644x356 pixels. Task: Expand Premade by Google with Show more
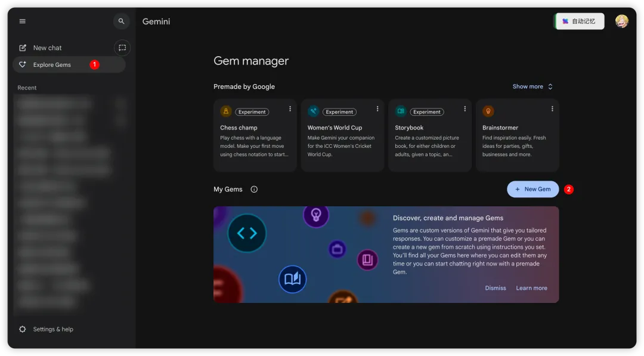click(x=532, y=86)
